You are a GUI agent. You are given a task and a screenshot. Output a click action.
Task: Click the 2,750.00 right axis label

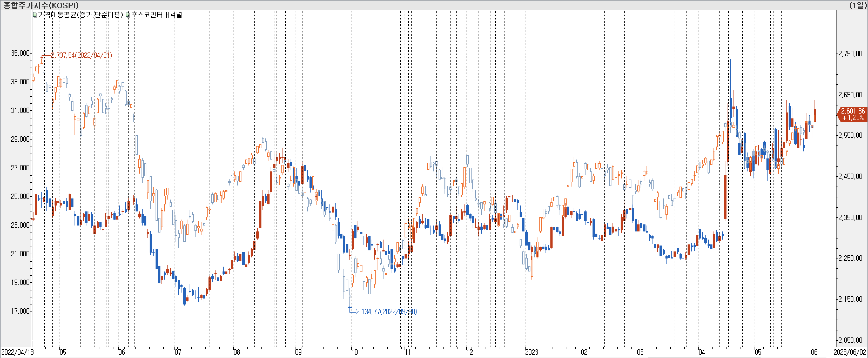point(850,54)
